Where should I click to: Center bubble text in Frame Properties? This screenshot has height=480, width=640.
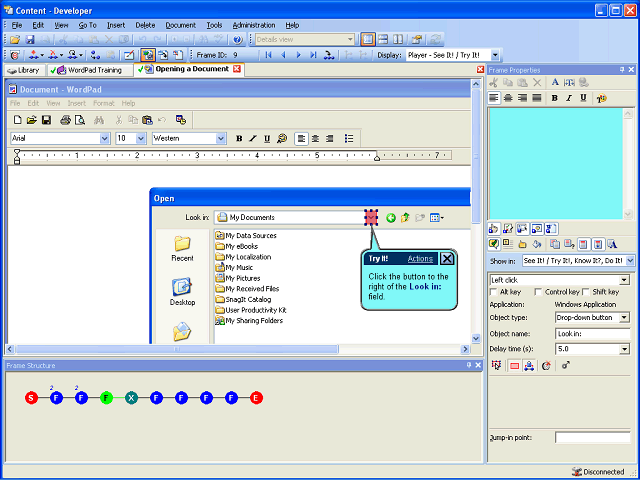tap(509, 98)
